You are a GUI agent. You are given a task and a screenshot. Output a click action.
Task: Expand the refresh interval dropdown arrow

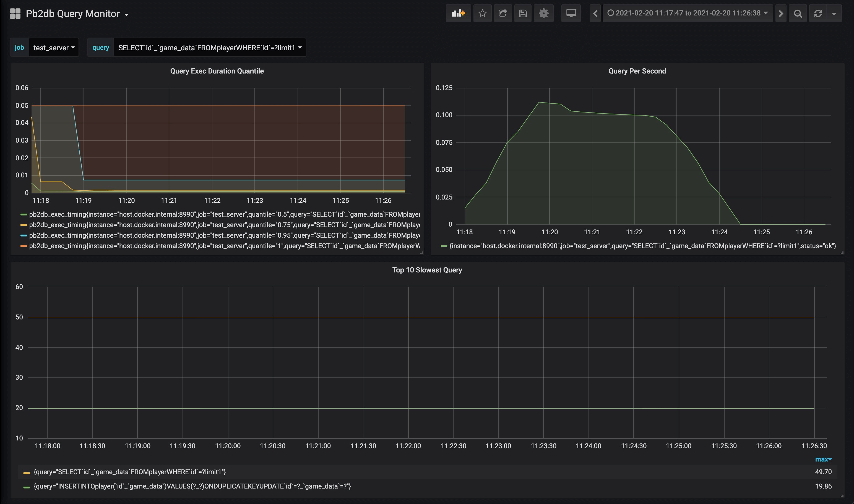[834, 14]
